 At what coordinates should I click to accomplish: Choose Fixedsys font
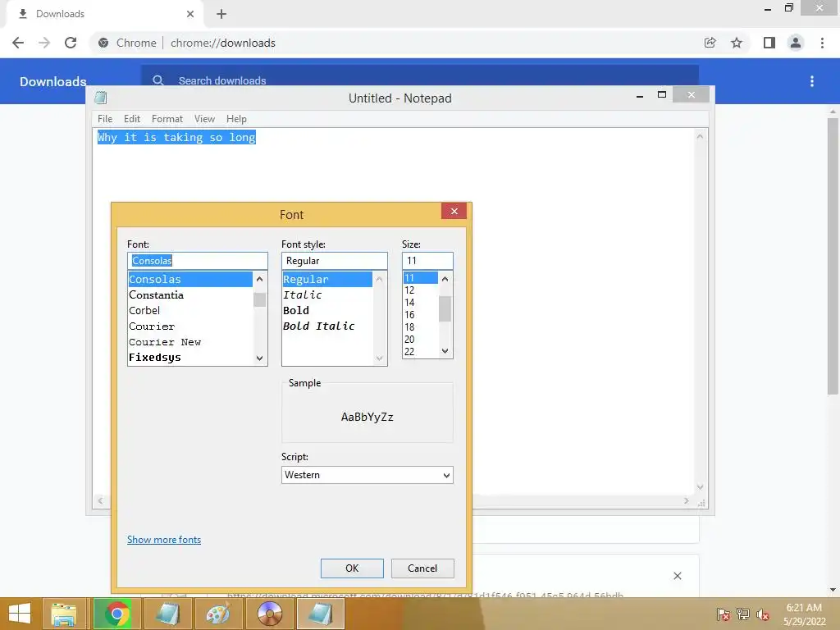(x=190, y=358)
